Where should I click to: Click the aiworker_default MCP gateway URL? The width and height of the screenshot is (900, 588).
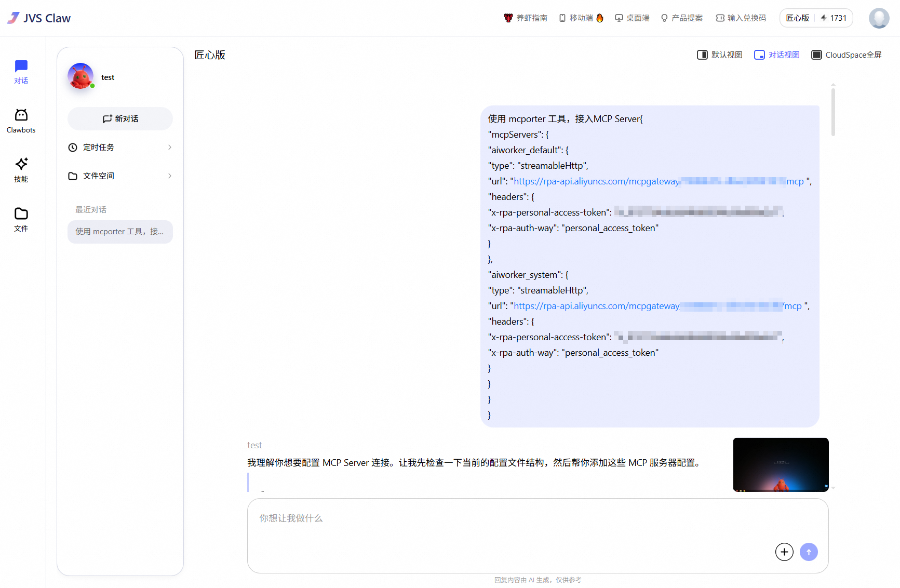[x=659, y=181]
